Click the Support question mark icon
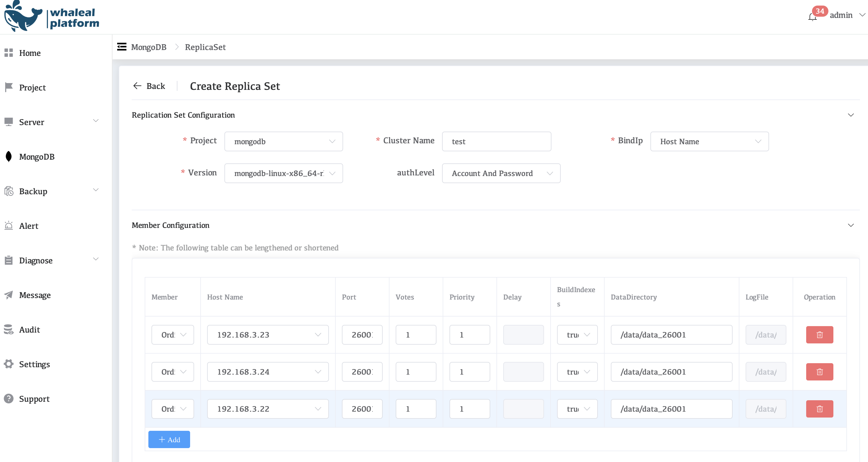The image size is (868, 462). (x=9, y=399)
